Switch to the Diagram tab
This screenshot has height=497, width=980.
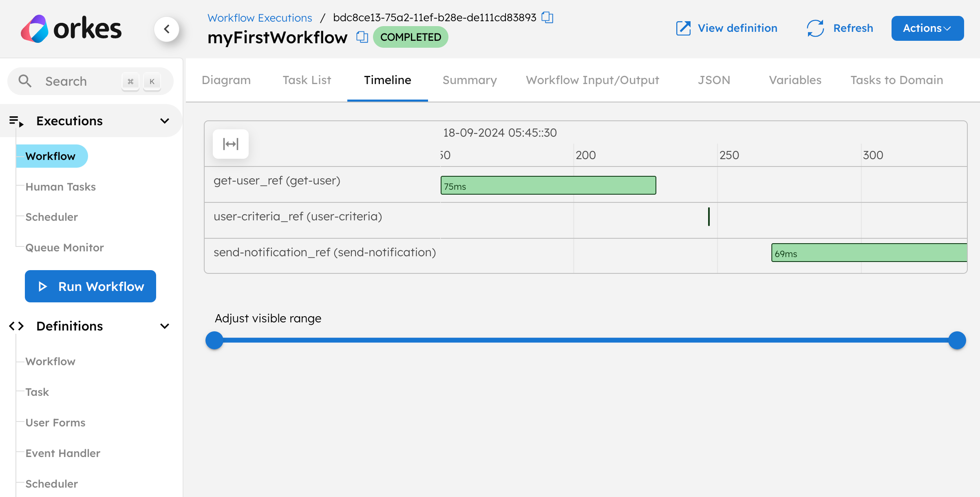[x=226, y=80]
